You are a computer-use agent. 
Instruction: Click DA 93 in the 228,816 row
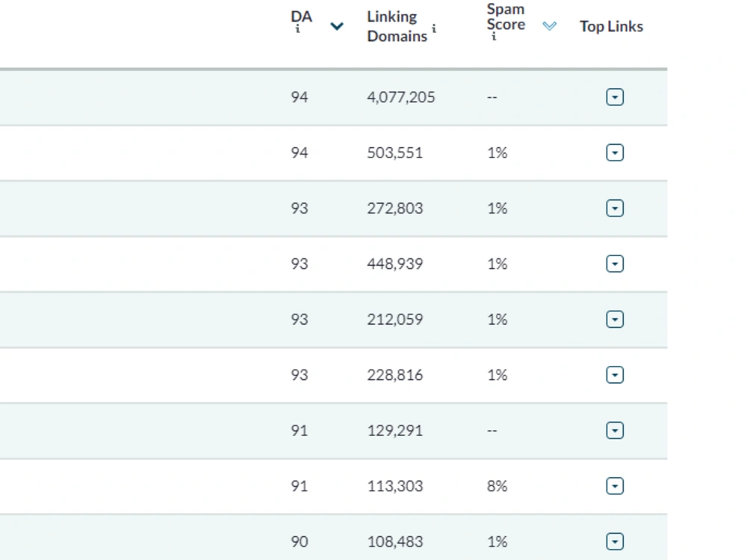[x=300, y=375]
